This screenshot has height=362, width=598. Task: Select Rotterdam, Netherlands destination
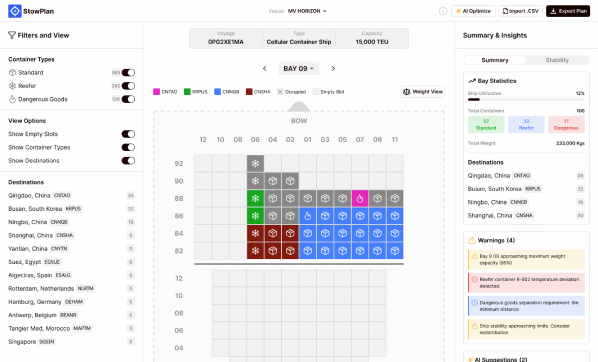(71, 288)
